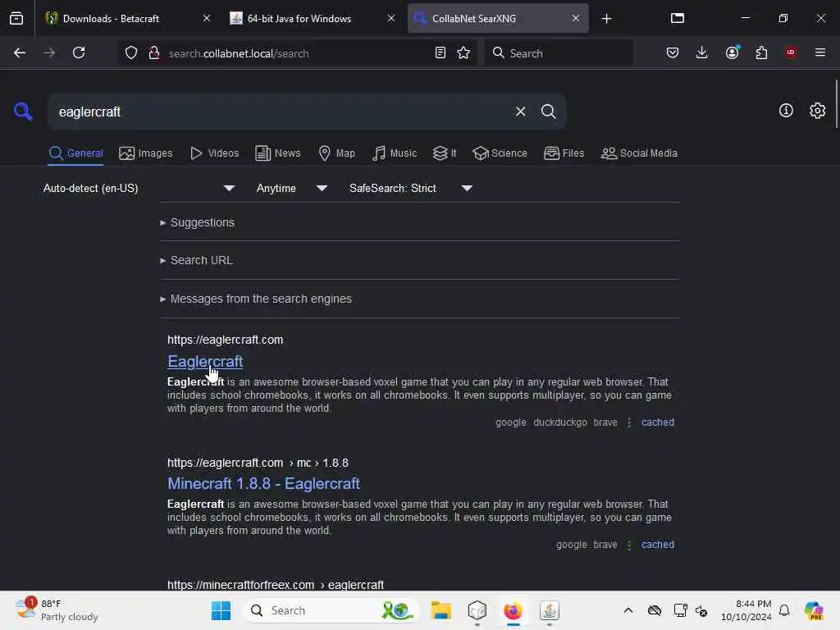Viewport: 840px width, 630px height.
Task: Select the Social Media search category
Action: point(639,153)
